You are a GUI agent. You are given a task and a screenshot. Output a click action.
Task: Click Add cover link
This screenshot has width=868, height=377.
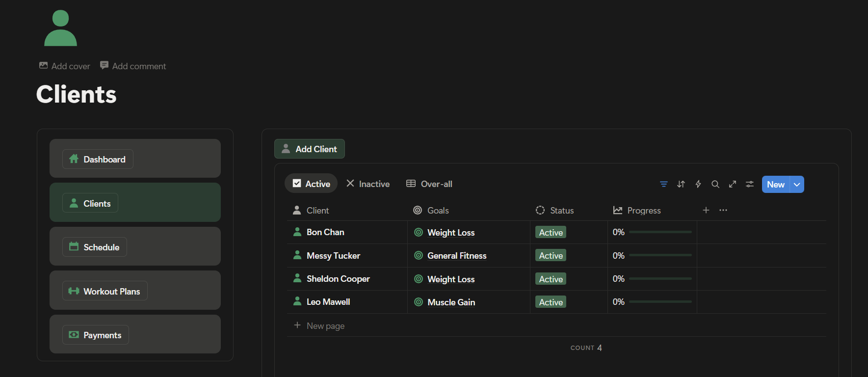65,66
